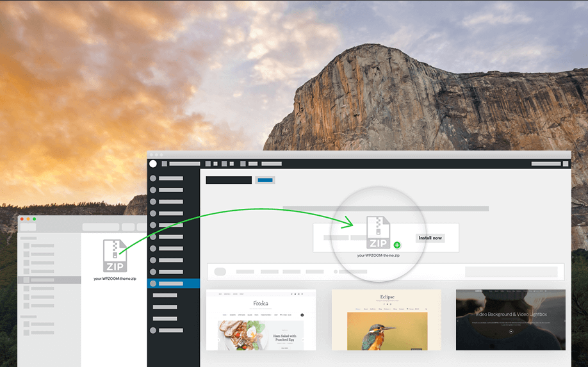Click the ZIP icon in the upload box
588x367 pixels.
point(378,232)
